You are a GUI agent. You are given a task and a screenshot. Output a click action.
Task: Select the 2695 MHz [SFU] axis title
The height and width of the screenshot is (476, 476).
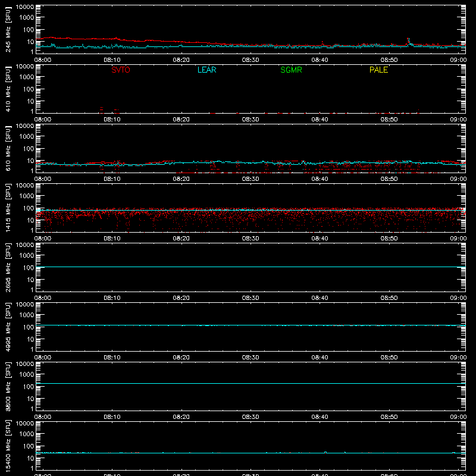[x=8, y=268]
